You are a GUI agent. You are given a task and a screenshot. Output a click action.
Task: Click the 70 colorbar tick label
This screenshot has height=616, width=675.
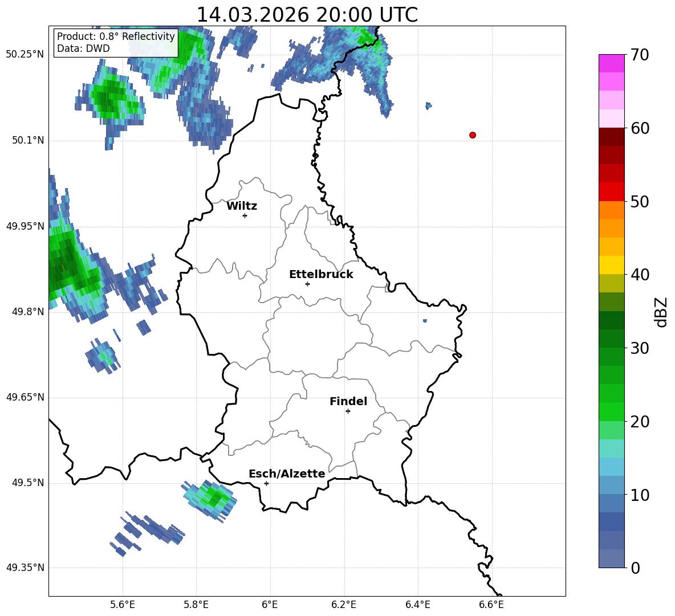tap(639, 55)
